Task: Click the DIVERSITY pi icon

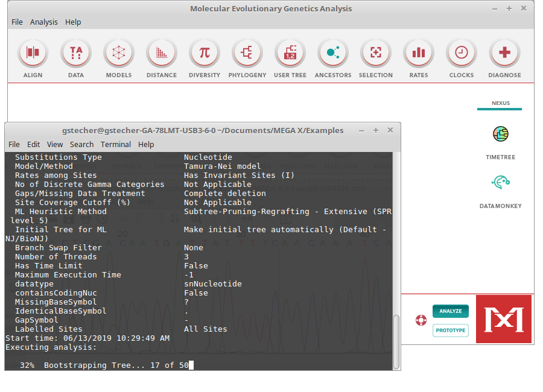Action: pos(205,53)
